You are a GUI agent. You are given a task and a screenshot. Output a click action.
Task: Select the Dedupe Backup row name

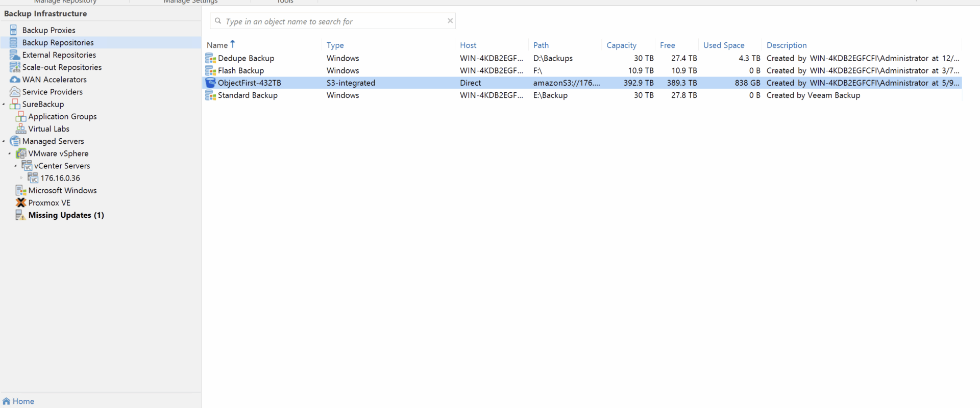pyautogui.click(x=246, y=58)
